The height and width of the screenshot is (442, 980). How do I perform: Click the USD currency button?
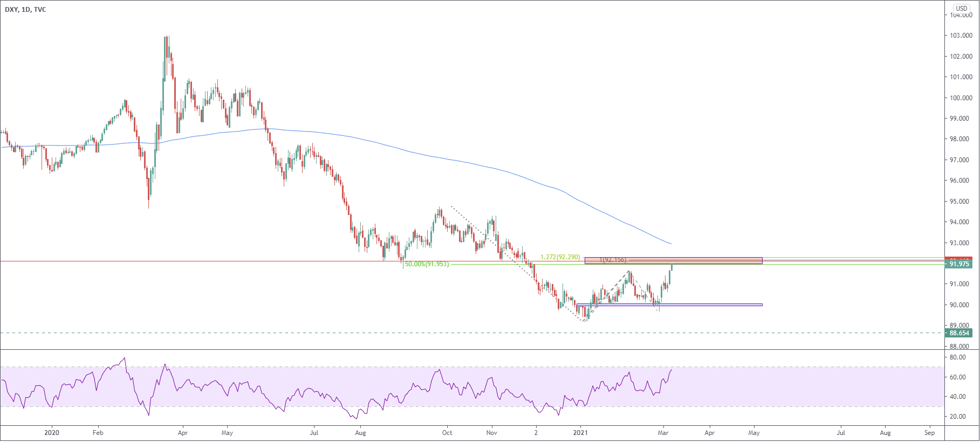click(962, 8)
